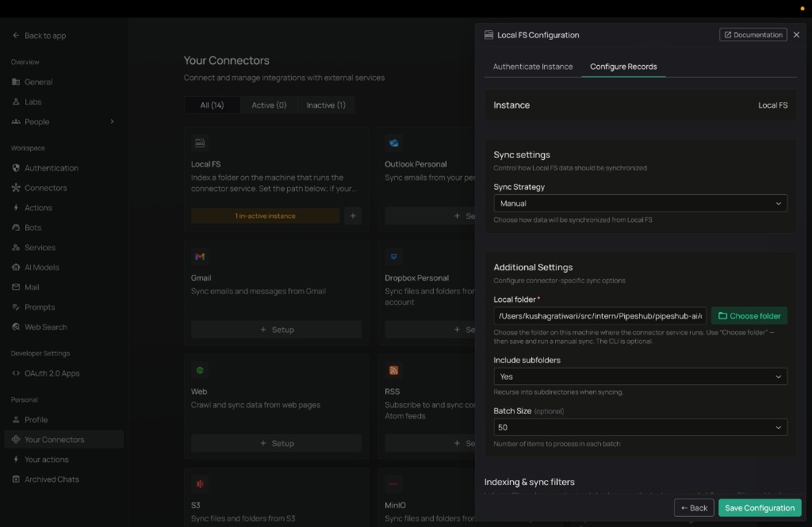Click the Actions lightning icon

[16, 208]
